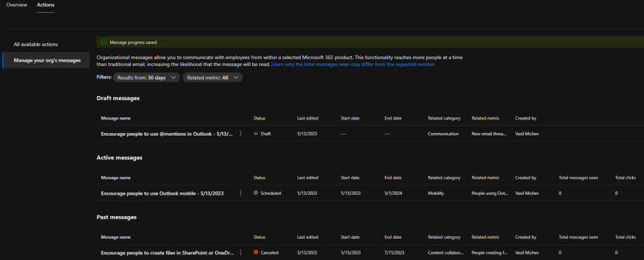Viewport: 644px width, 260px height.
Task: Select the Actions tab
Action: point(45,5)
